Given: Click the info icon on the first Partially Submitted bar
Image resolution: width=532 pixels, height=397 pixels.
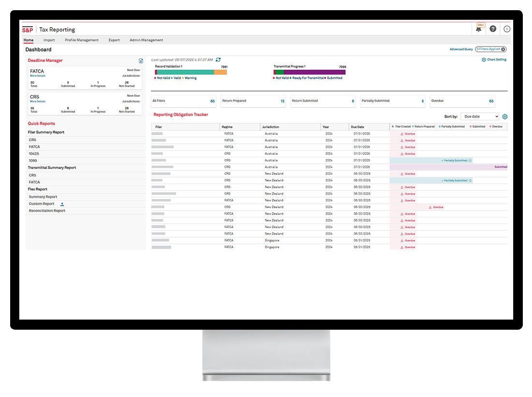Looking at the screenshot, I should (470, 160).
